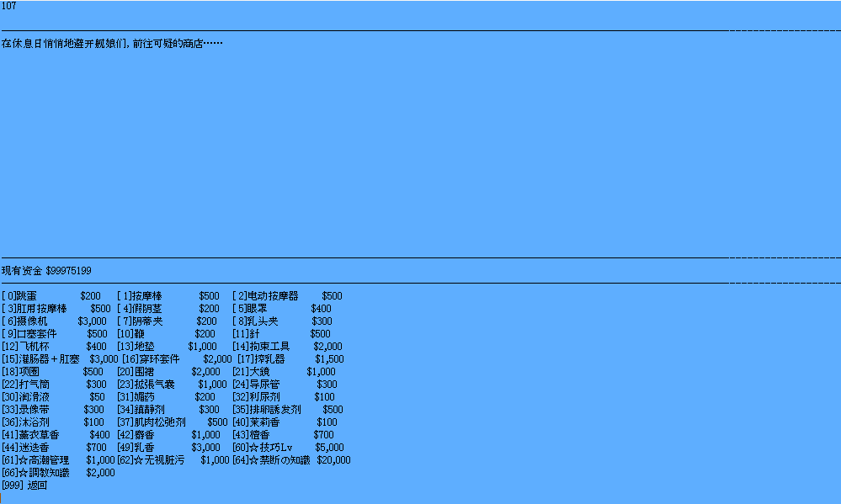The image size is (841, 504).
Task: Choose item [13] 地垫 priced $1,000
Action: click(x=167, y=347)
